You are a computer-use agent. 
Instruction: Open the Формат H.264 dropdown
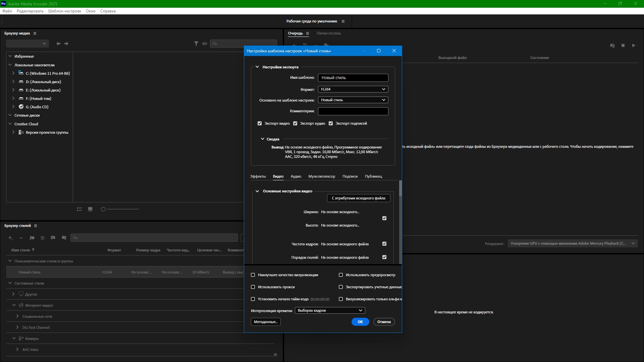[353, 89]
